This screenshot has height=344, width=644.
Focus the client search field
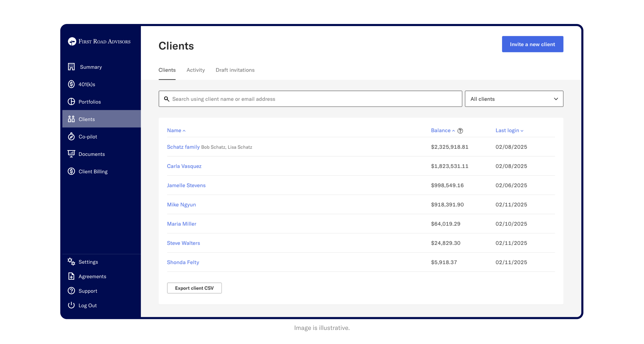tap(310, 99)
